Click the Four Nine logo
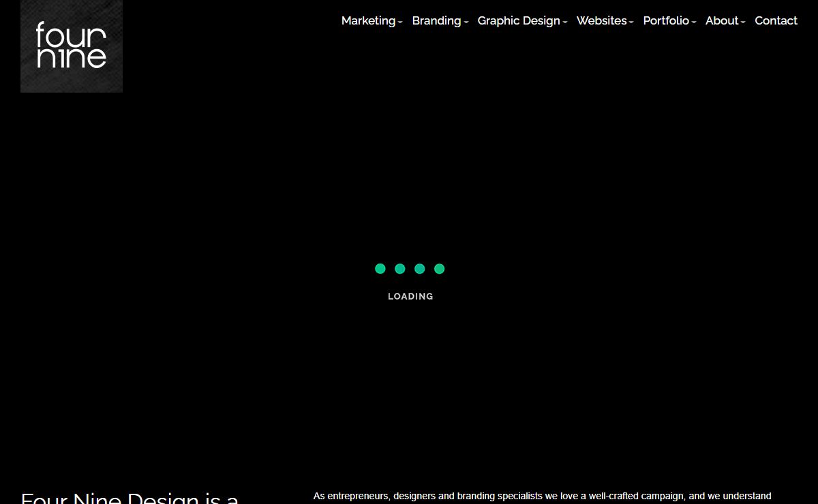The image size is (818, 504). (x=72, y=46)
